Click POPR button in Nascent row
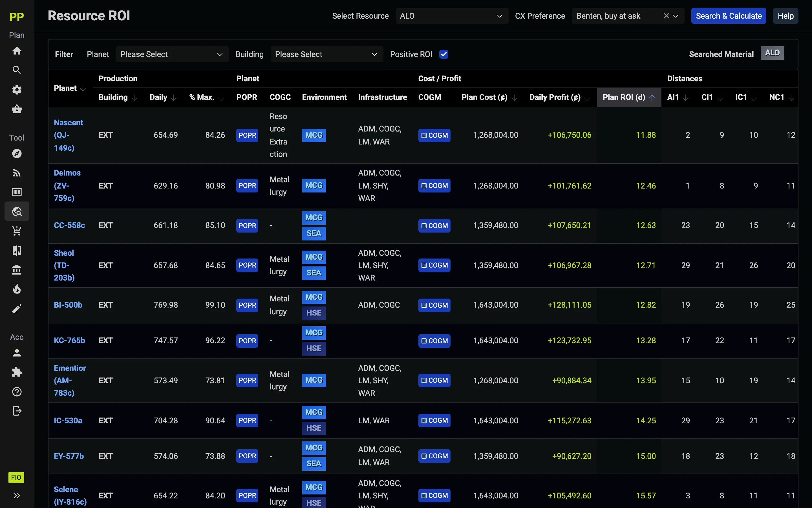Screen dimensions: 812x508 [247, 135]
